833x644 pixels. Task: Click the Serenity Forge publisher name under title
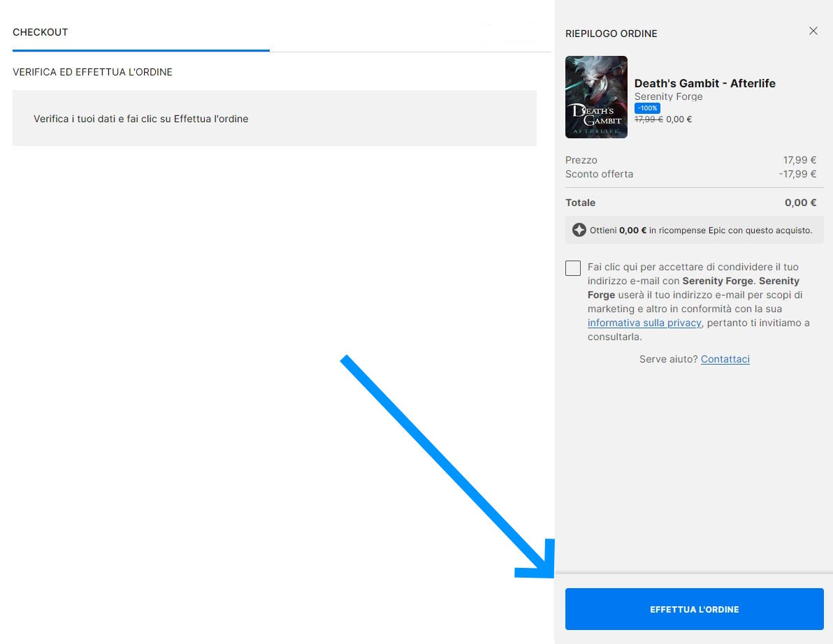point(668,96)
